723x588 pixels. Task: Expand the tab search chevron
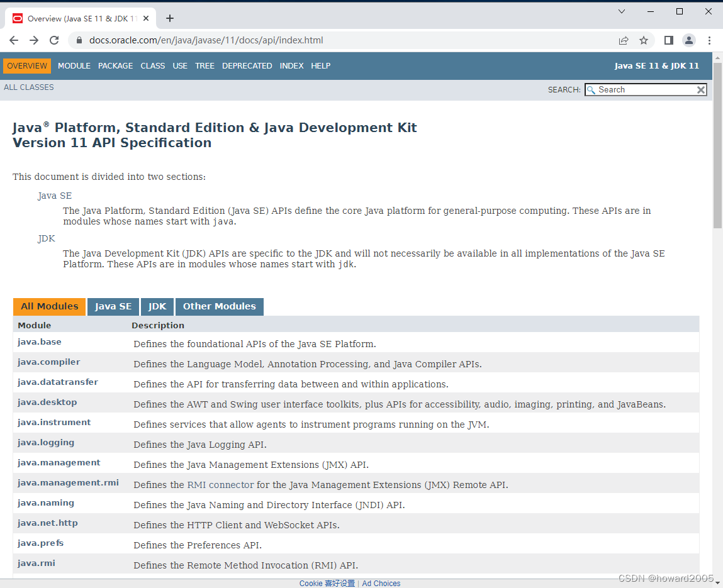coord(622,11)
